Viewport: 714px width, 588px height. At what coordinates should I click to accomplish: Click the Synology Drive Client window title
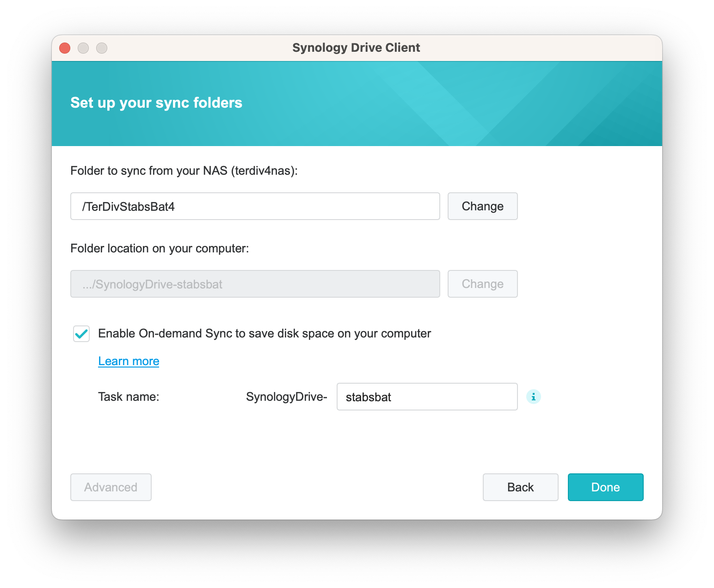[x=356, y=48]
